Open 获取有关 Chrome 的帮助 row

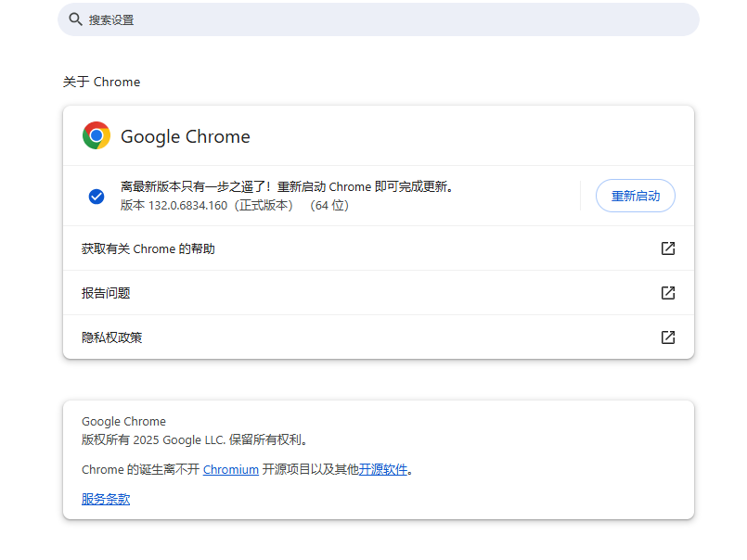pos(379,248)
